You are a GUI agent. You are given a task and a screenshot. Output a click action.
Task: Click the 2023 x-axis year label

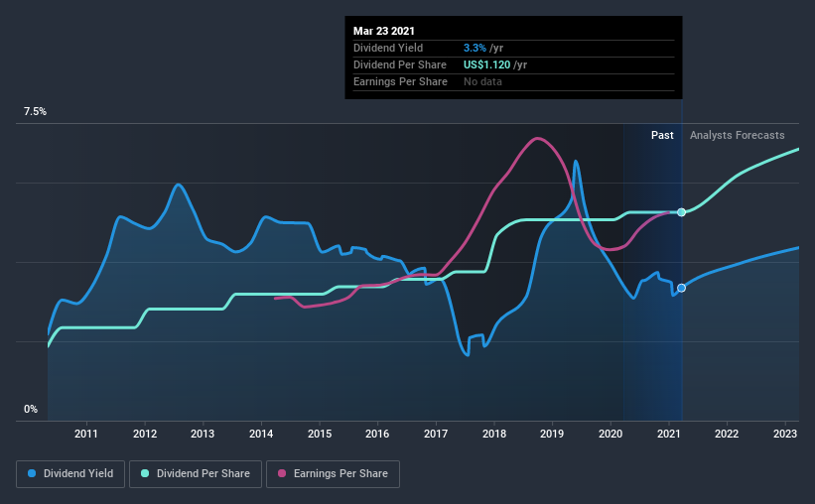[785, 434]
